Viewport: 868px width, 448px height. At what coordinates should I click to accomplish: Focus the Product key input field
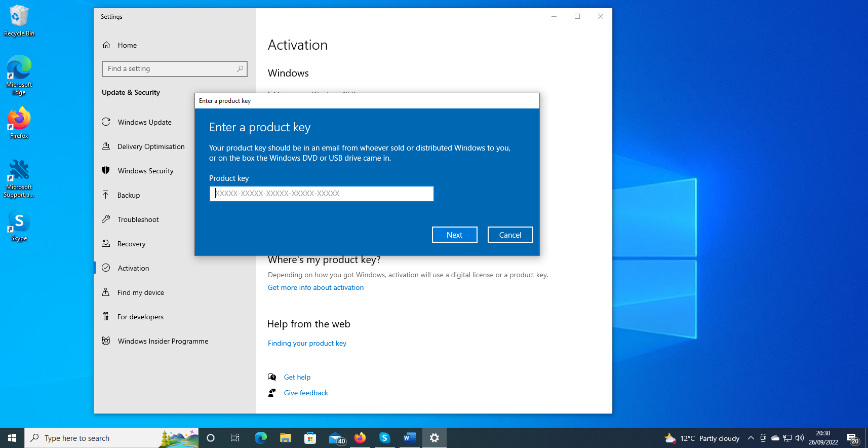click(x=322, y=194)
